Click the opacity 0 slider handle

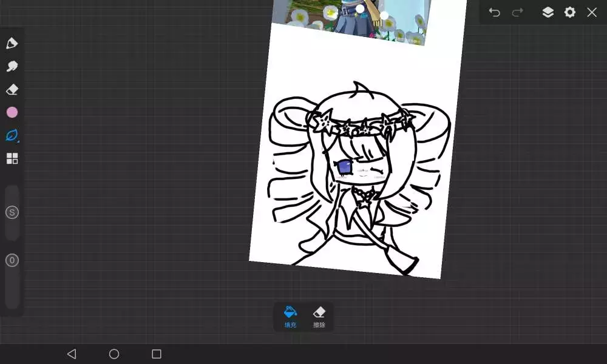tap(12, 260)
